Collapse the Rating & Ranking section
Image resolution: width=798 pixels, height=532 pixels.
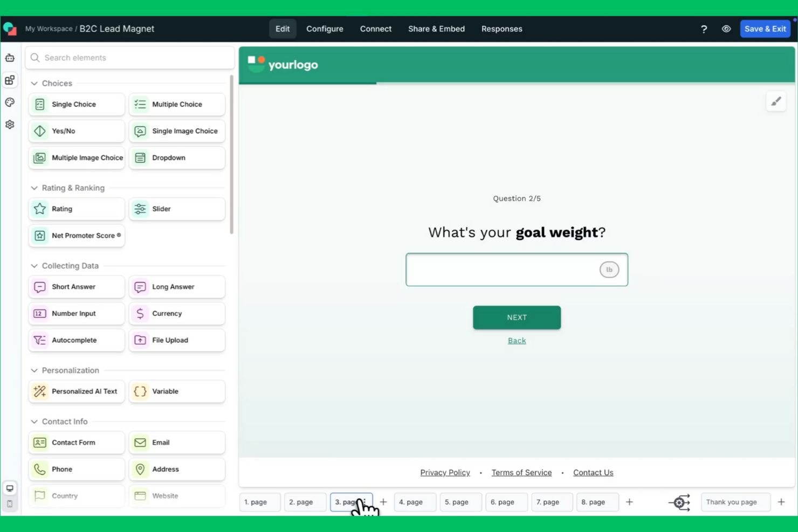pos(33,188)
